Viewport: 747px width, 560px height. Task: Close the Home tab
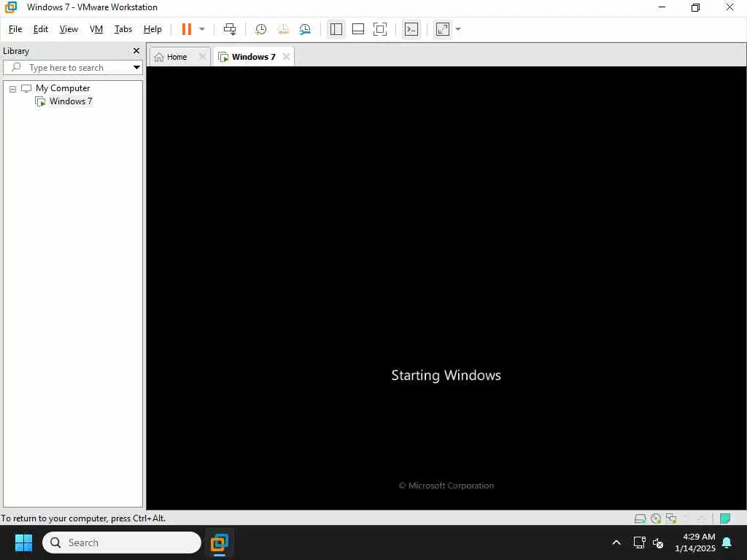(x=202, y=57)
